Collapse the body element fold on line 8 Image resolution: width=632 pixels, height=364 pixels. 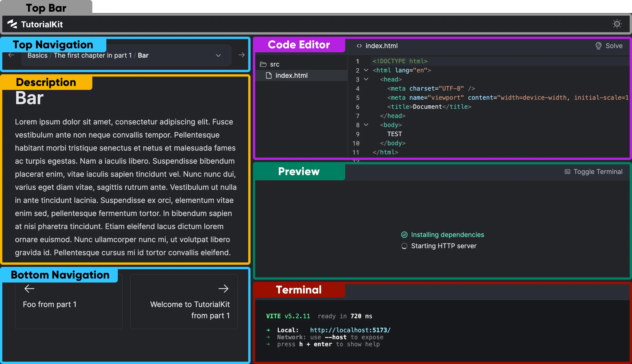(x=366, y=125)
